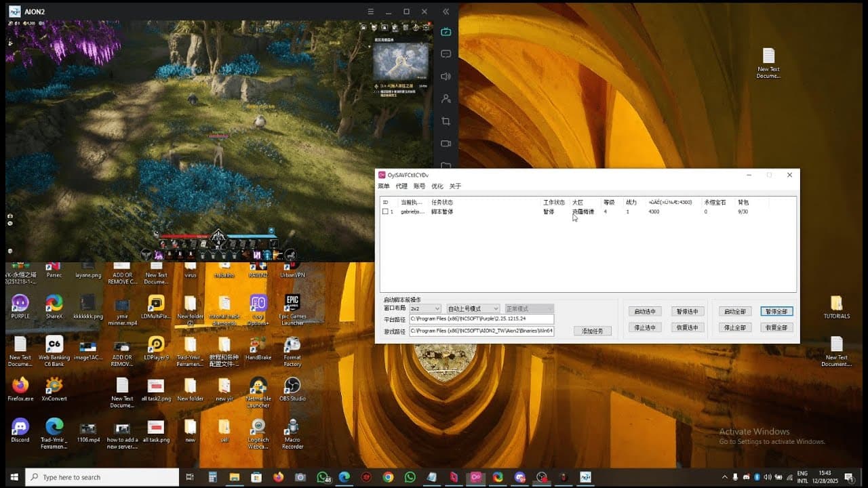This screenshot has width=868, height=488.
Task: Select the TUTORIALS folder on the desktop
Action: [836, 307]
